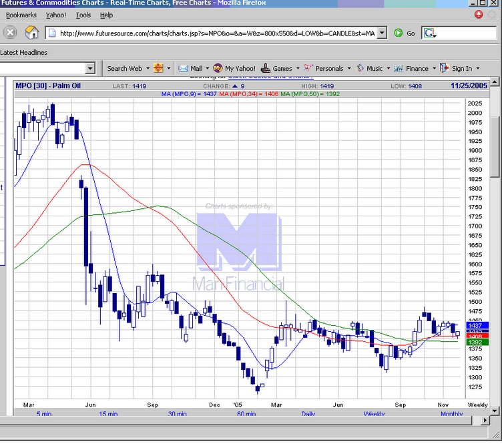Click the vertical scrollbar thumb

[x=495, y=148]
